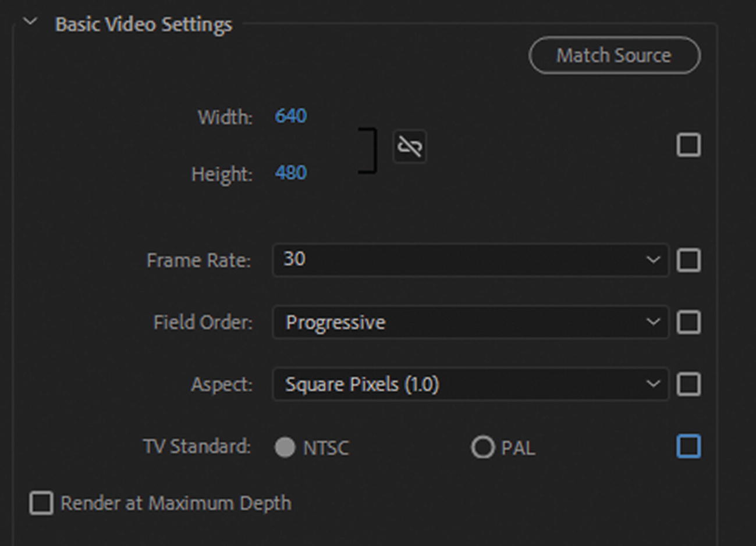Select the PAL radio button
756x546 pixels.
pos(482,447)
